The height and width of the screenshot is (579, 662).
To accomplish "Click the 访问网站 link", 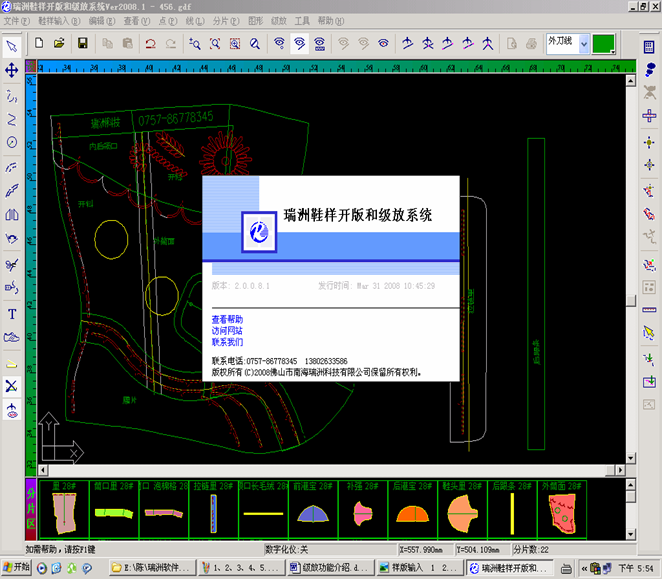I will coord(227,330).
